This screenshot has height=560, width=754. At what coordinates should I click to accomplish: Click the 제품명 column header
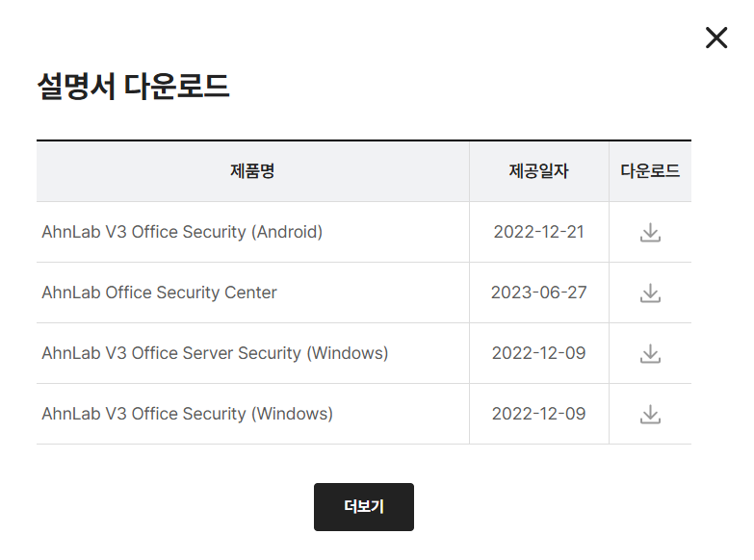point(252,171)
